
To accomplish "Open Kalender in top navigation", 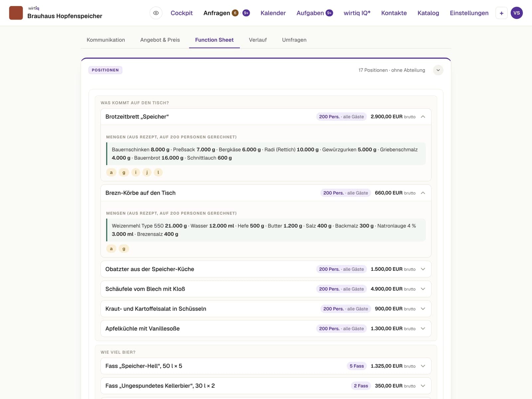I will 273,13.
